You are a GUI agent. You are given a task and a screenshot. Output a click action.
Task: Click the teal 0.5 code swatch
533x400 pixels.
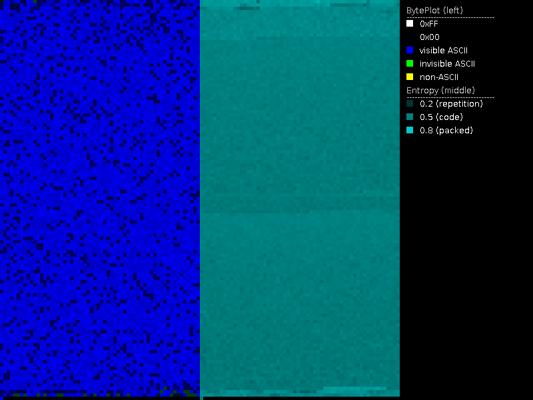[x=410, y=117]
